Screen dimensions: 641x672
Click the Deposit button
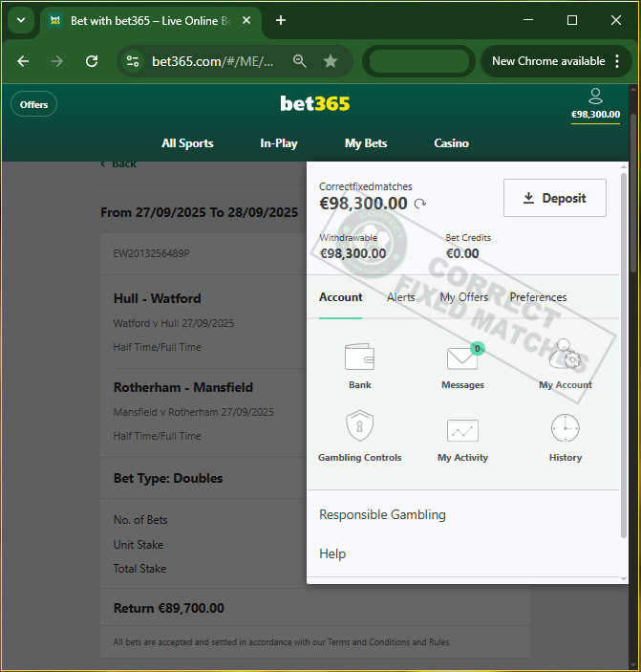[x=554, y=198]
